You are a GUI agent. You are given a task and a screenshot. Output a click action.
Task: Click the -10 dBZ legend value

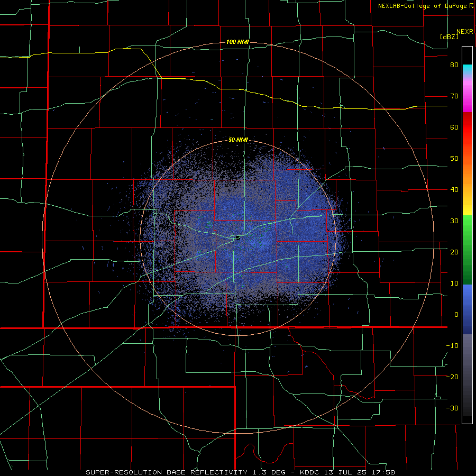(452, 345)
